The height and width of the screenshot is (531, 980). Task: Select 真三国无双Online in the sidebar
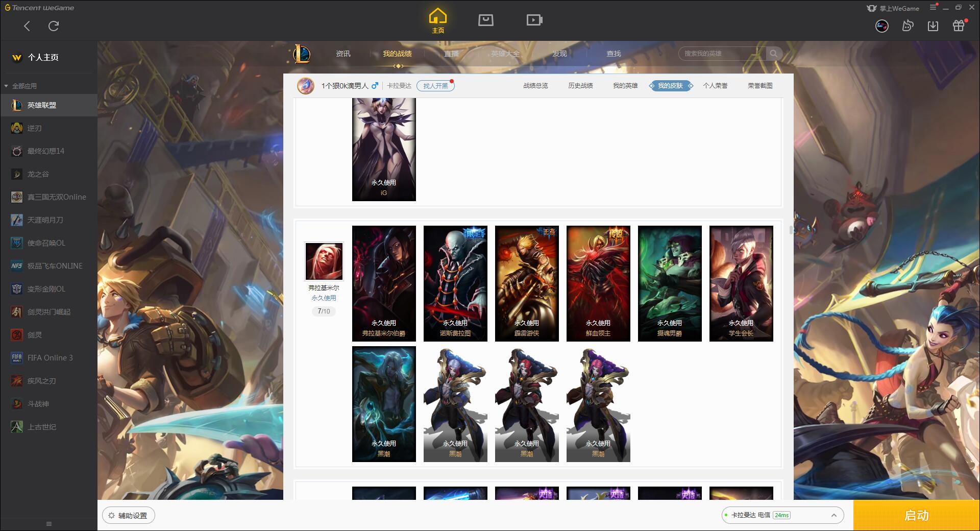(x=48, y=197)
